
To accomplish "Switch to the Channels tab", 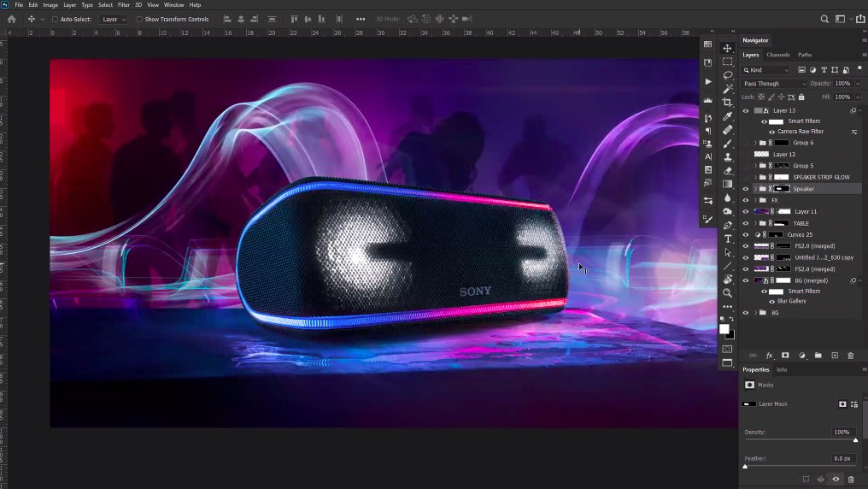I will pos(777,55).
